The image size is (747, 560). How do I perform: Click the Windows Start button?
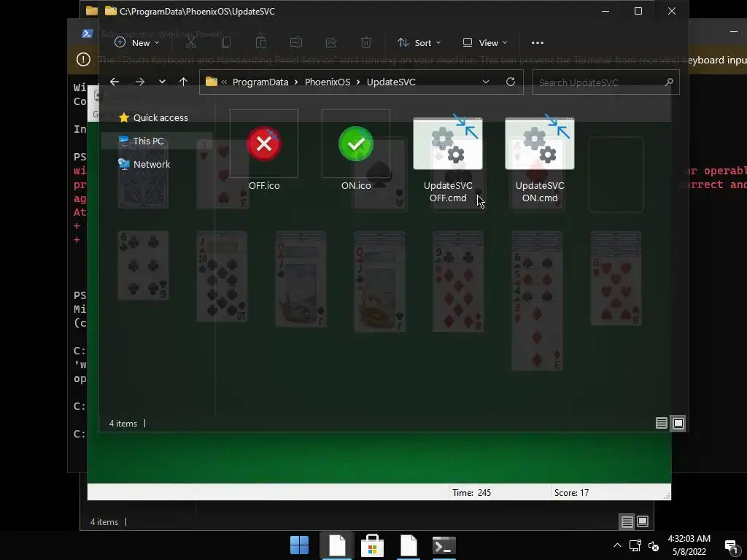(300, 545)
